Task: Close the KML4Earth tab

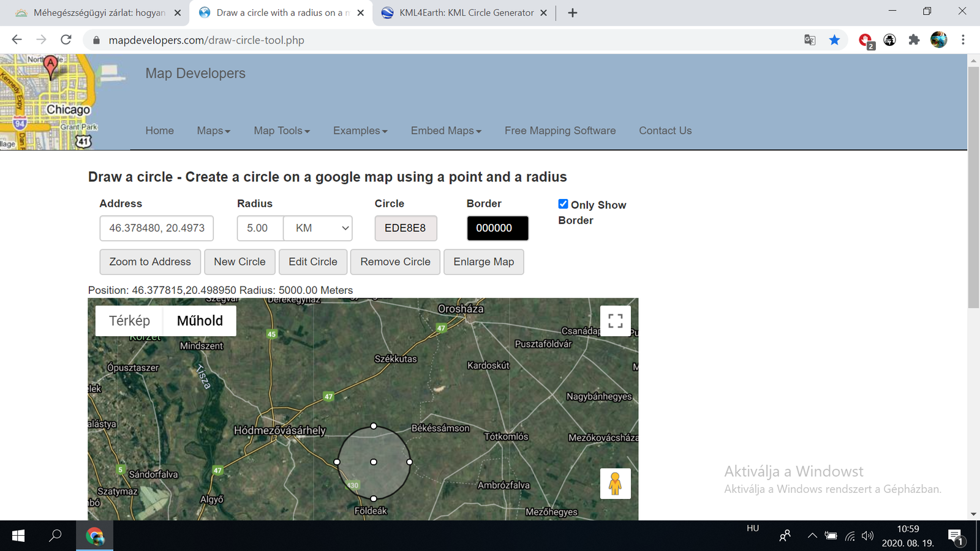Action: (x=543, y=13)
